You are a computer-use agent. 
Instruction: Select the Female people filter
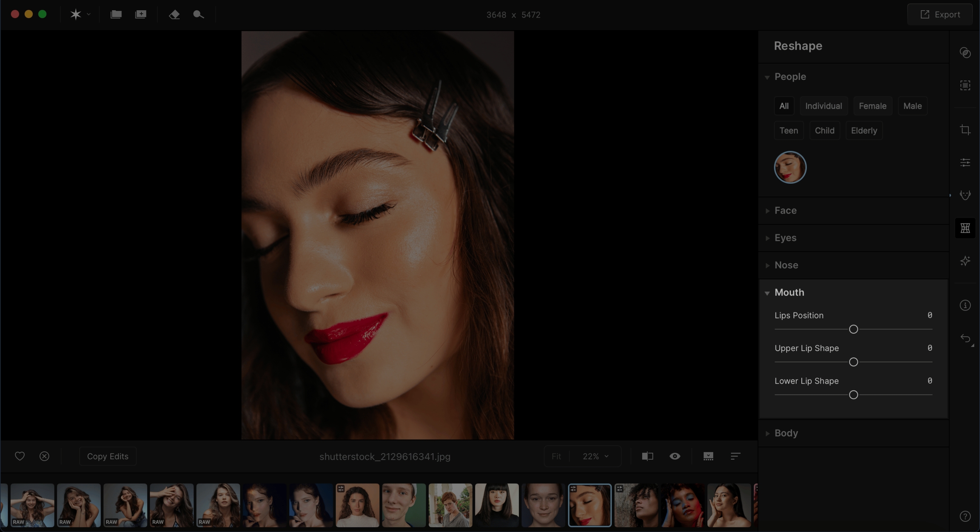(872, 106)
